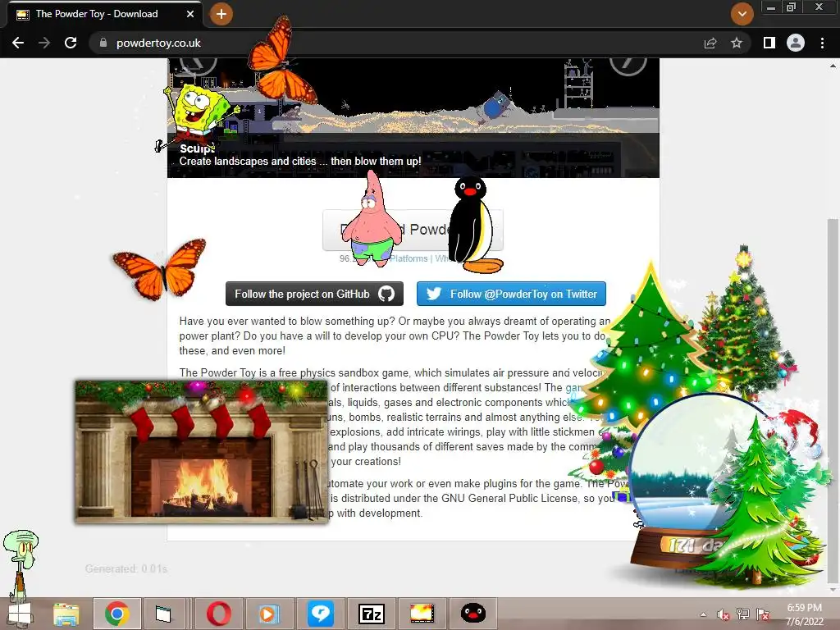840x630 pixels.
Task: Open the blank window taskbar item
Action: point(163,614)
